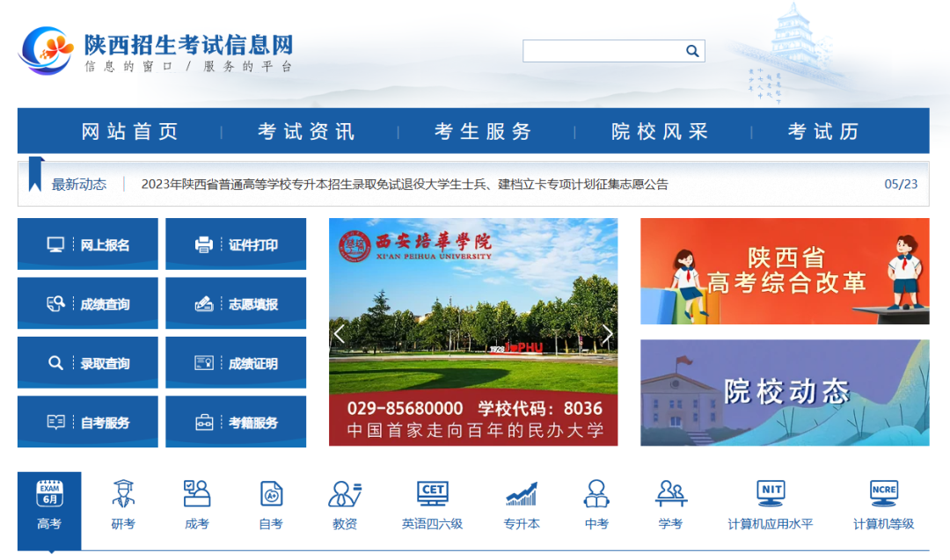Open the 成考 category icon

coord(197,494)
